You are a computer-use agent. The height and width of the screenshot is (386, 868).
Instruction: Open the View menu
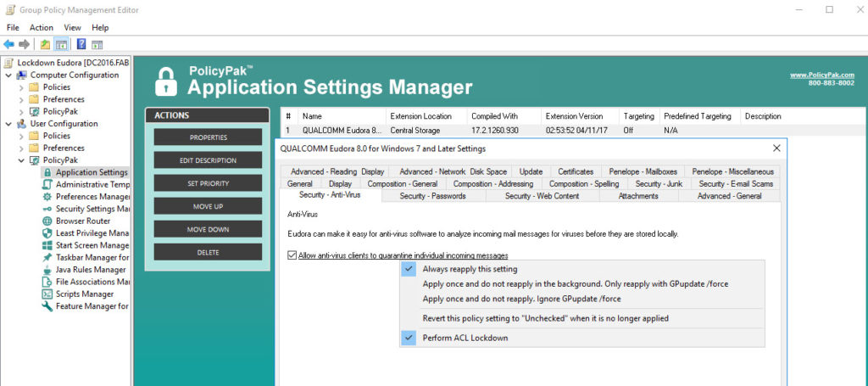(x=73, y=27)
